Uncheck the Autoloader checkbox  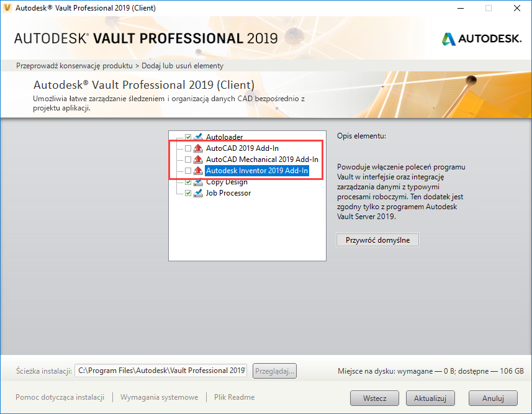(x=188, y=137)
